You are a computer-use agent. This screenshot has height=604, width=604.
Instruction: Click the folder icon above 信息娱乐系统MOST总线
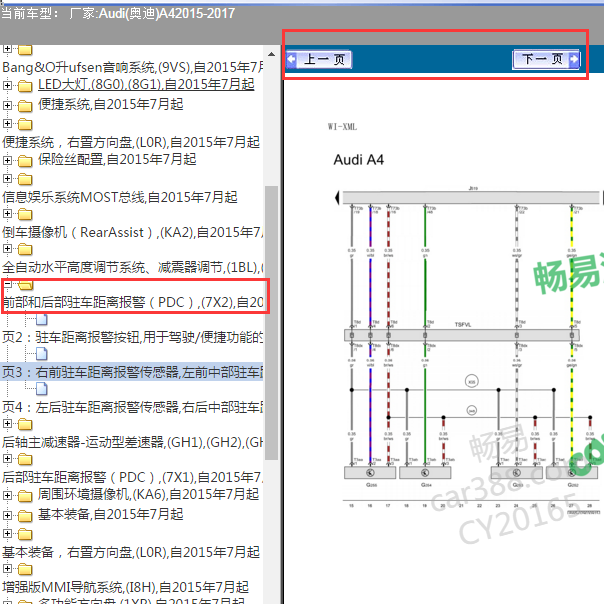click(x=25, y=179)
